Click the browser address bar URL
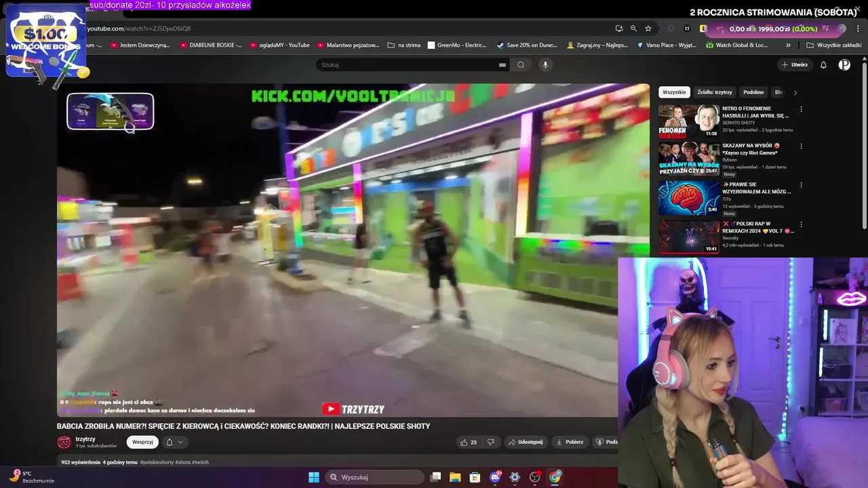 coord(138,28)
